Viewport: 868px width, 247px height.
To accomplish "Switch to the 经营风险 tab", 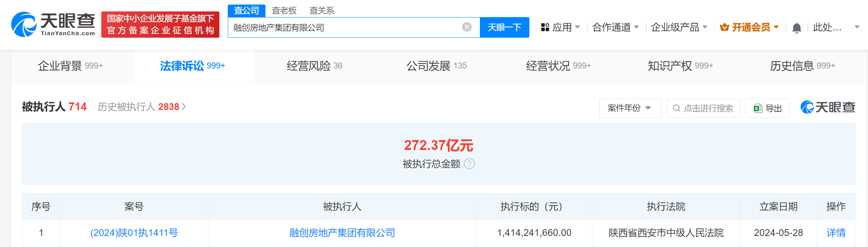I will 315,66.
